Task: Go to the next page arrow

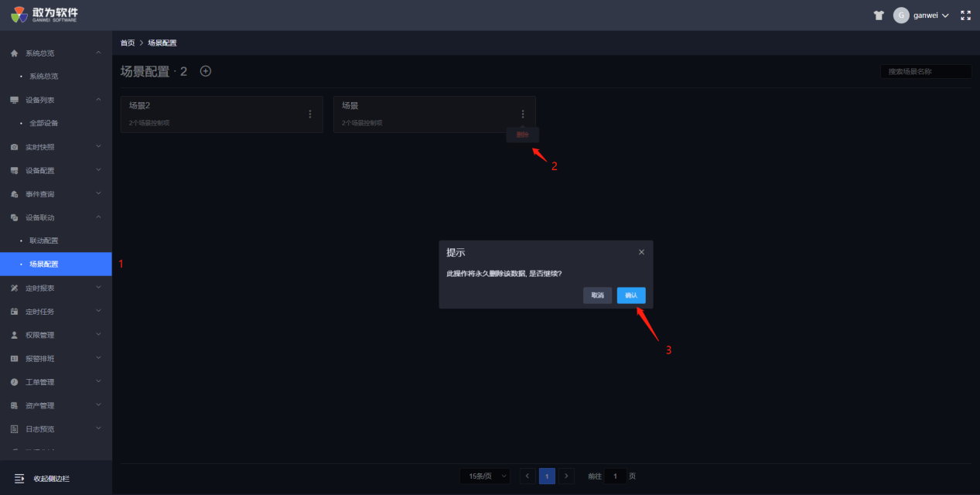Action: (x=567, y=476)
